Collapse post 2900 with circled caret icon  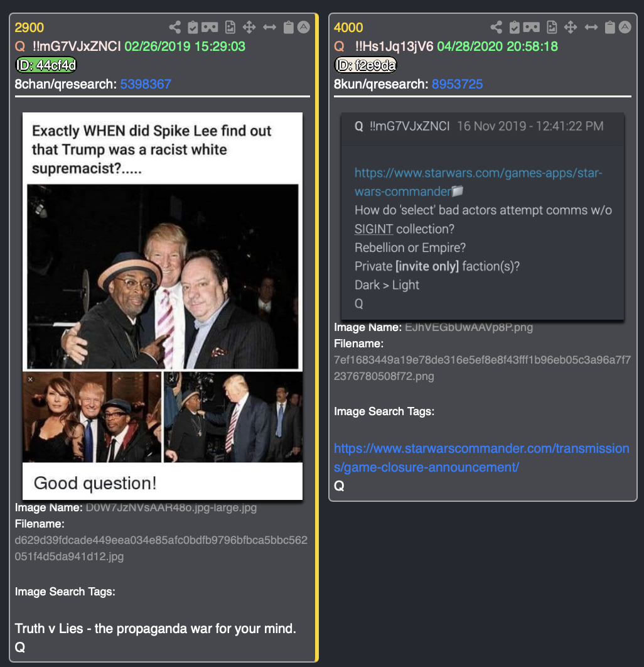[304, 28]
